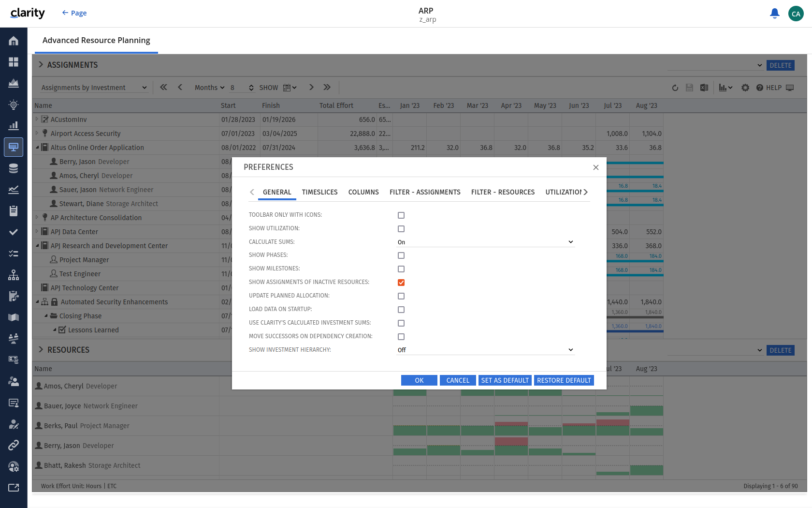Image resolution: width=812 pixels, height=508 pixels.
Task: Open the Advanced Resource Planning tab
Action: pos(96,41)
